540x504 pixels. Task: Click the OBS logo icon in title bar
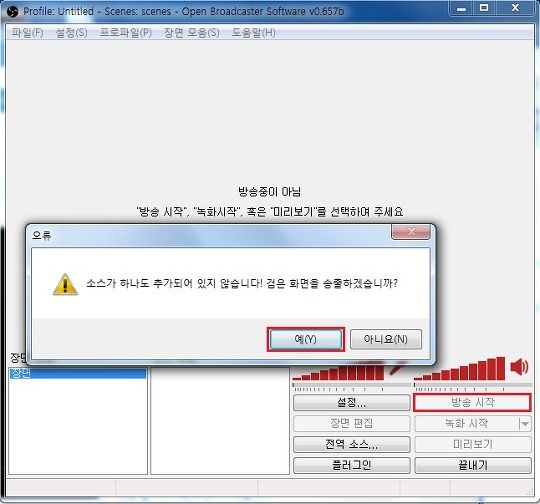click(x=12, y=12)
